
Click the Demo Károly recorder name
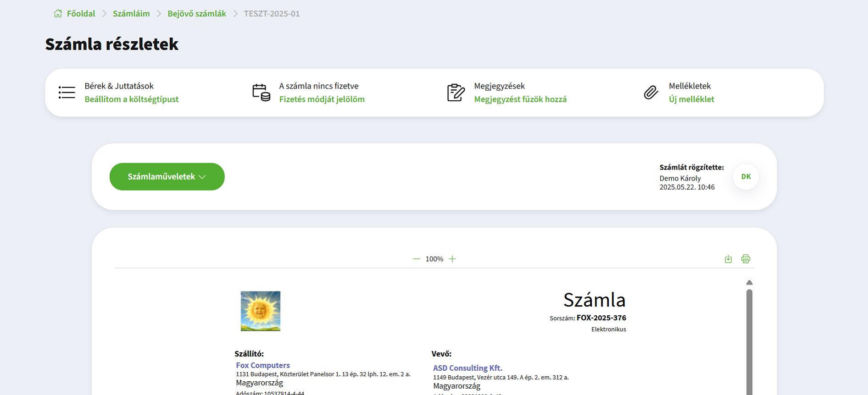[x=680, y=178]
